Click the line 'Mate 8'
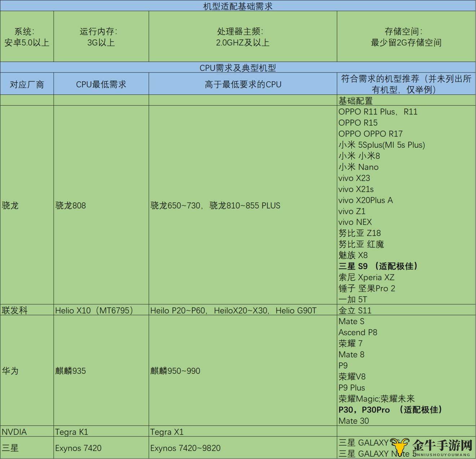 [351, 355]
